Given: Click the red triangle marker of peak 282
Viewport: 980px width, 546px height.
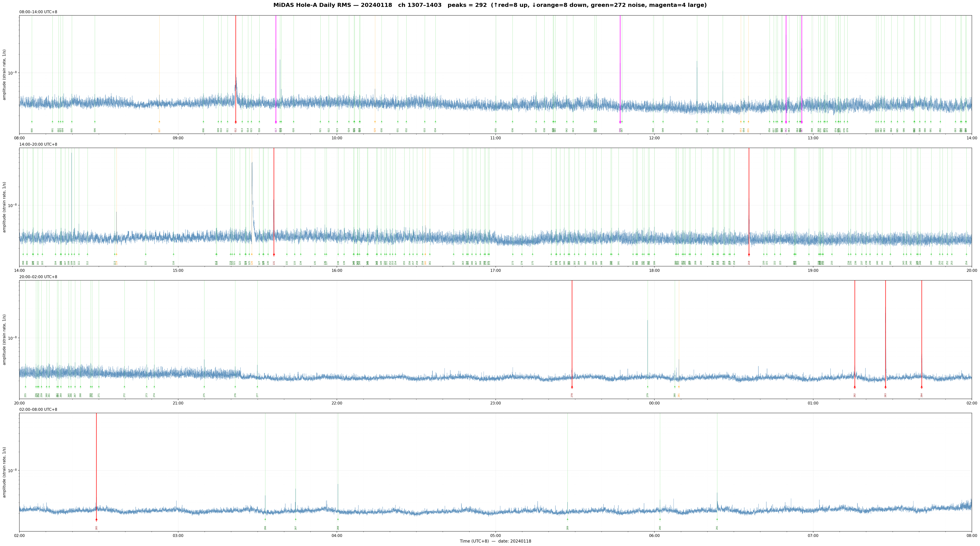Looking at the screenshot, I should [x=854, y=387].
